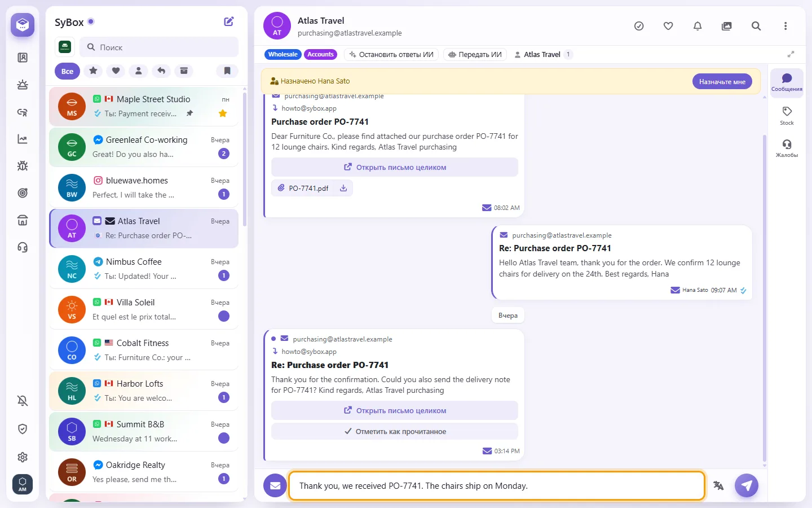Hand over chat with Передать ИИ
The height and width of the screenshot is (508, 812).
475,54
